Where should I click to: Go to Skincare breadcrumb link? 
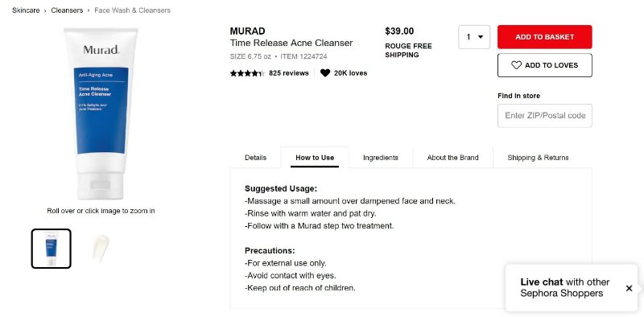[26, 10]
